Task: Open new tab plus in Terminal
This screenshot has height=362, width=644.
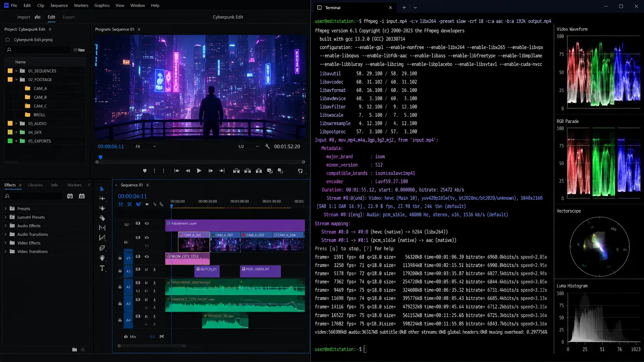Action: [404, 7]
